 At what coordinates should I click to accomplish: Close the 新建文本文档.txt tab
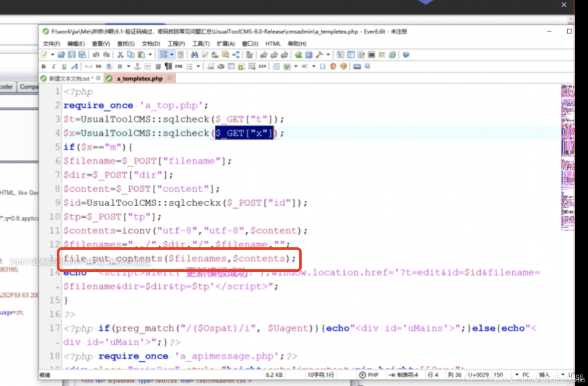(x=98, y=78)
